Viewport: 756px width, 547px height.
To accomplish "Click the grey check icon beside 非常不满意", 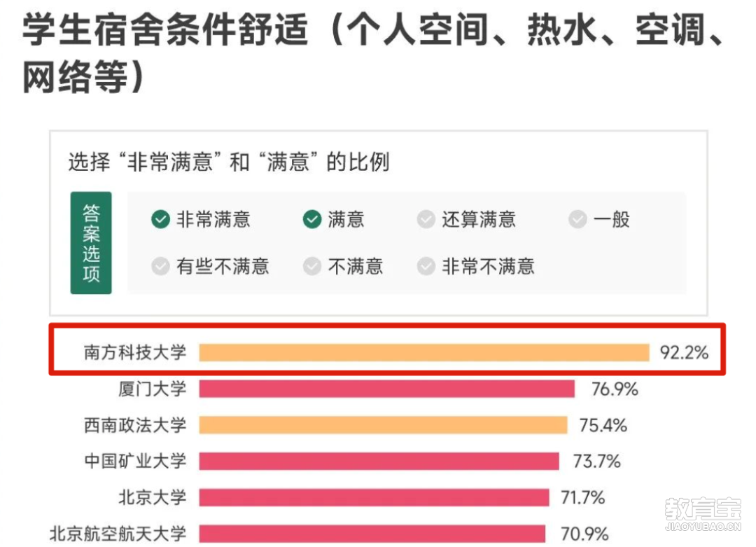I will [426, 265].
